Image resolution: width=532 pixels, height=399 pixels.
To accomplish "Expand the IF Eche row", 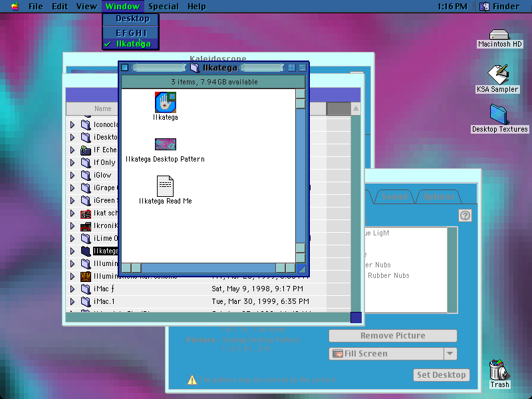I will coord(72,150).
